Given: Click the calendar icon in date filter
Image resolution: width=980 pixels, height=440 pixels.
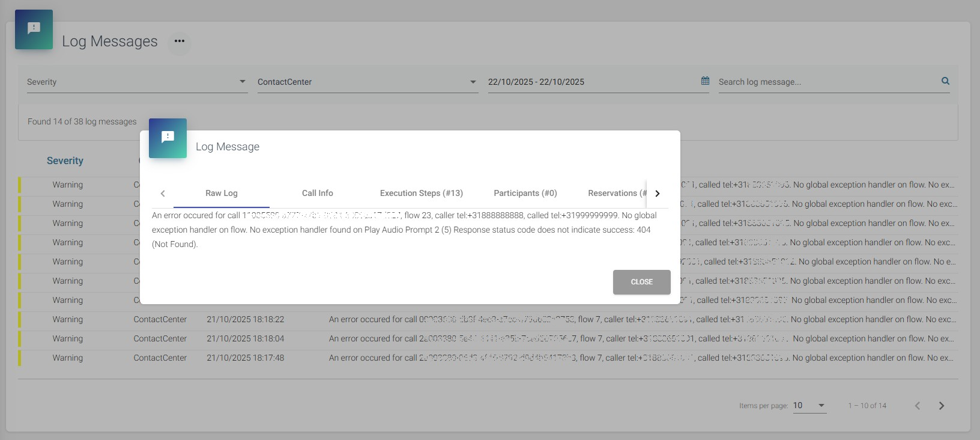Looking at the screenshot, I should tap(705, 81).
